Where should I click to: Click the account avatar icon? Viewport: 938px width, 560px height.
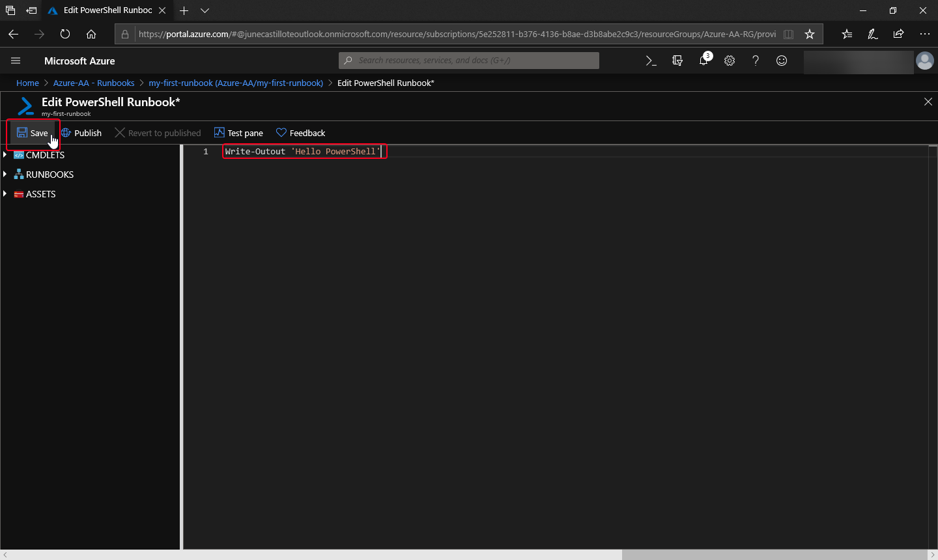(x=925, y=60)
